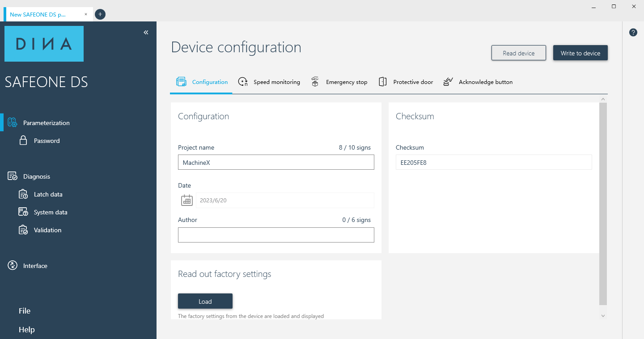Image resolution: width=644 pixels, height=339 pixels.
Task: Click the System data icon
Action: (23, 212)
